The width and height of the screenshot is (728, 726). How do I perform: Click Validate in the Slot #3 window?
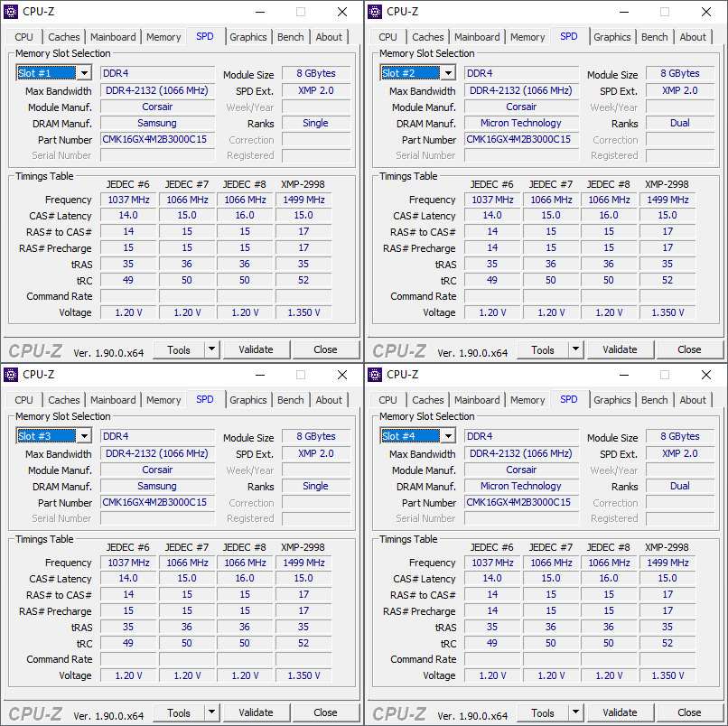257,712
